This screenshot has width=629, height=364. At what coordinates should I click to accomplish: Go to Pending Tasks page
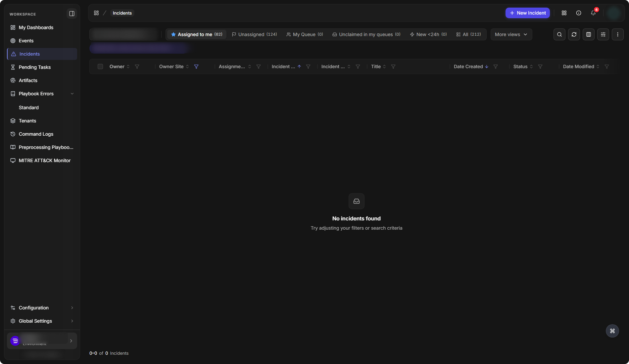click(x=42, y=67)
